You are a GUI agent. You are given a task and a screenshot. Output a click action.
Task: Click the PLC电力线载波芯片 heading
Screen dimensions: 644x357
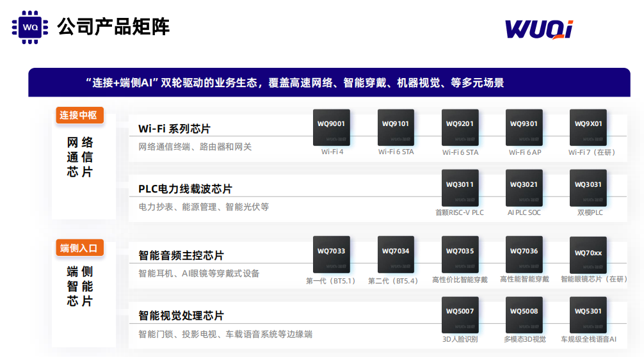[x=185, y=189]
